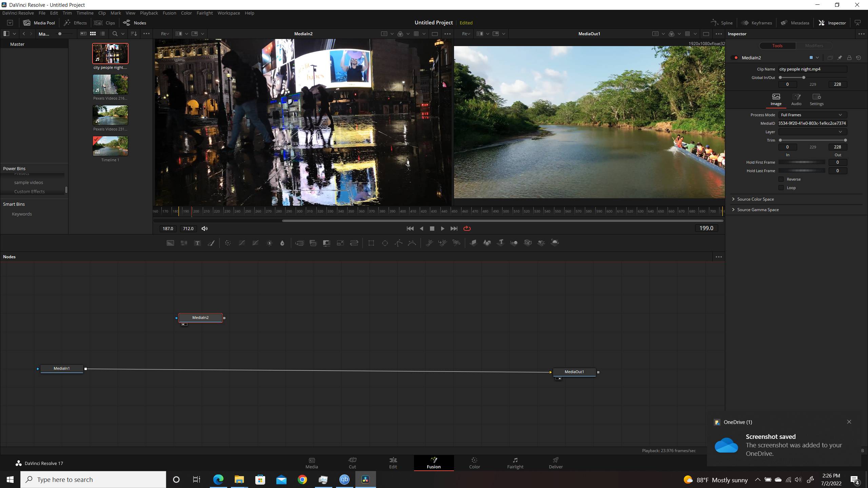Toggle media pool thumbnail view
Screen dimensions: 868x488
93,34
